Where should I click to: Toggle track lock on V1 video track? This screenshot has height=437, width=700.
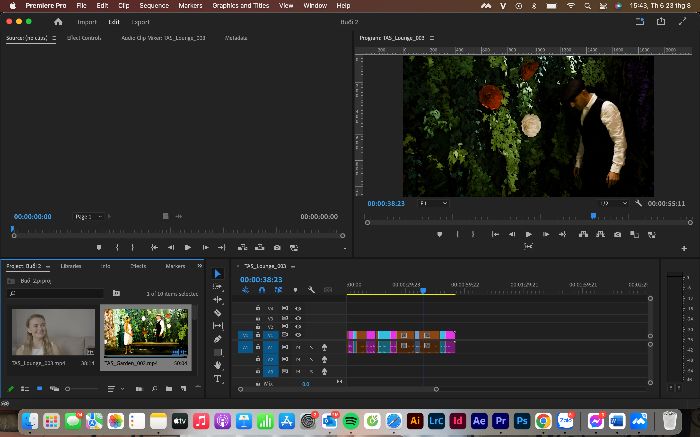258,335
